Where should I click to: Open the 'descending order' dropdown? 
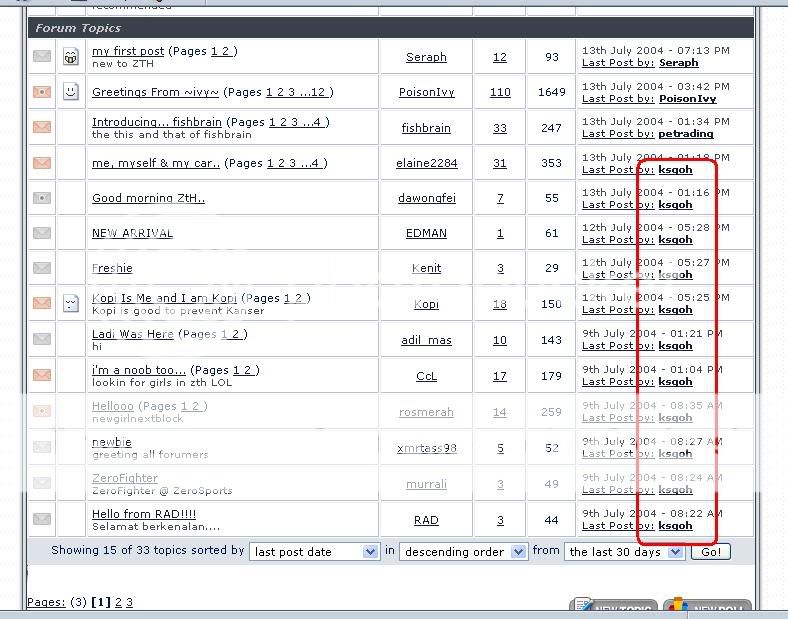click(x=463, y=552)
